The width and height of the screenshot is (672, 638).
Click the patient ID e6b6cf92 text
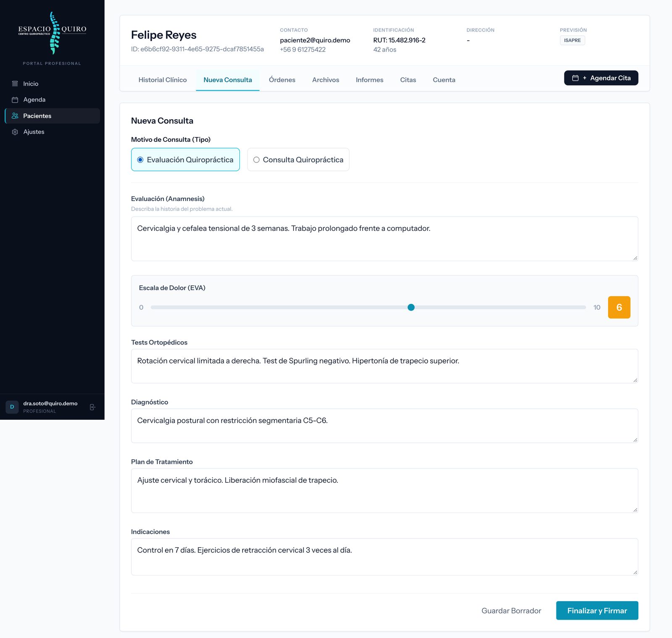197,49
